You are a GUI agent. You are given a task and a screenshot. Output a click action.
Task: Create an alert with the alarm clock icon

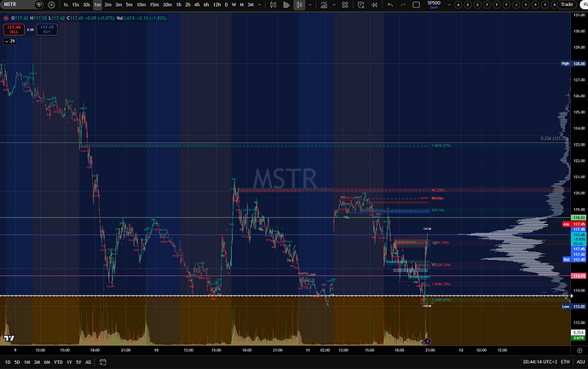click(360, 5)
